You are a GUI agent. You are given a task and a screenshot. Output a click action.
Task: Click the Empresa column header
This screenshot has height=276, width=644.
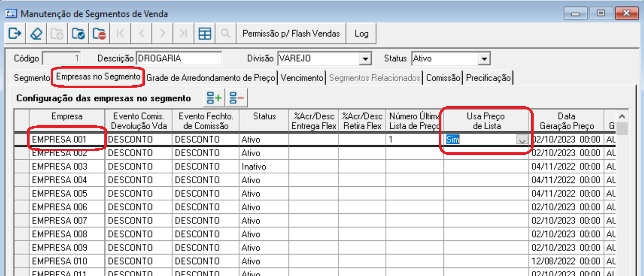[67, 121]
